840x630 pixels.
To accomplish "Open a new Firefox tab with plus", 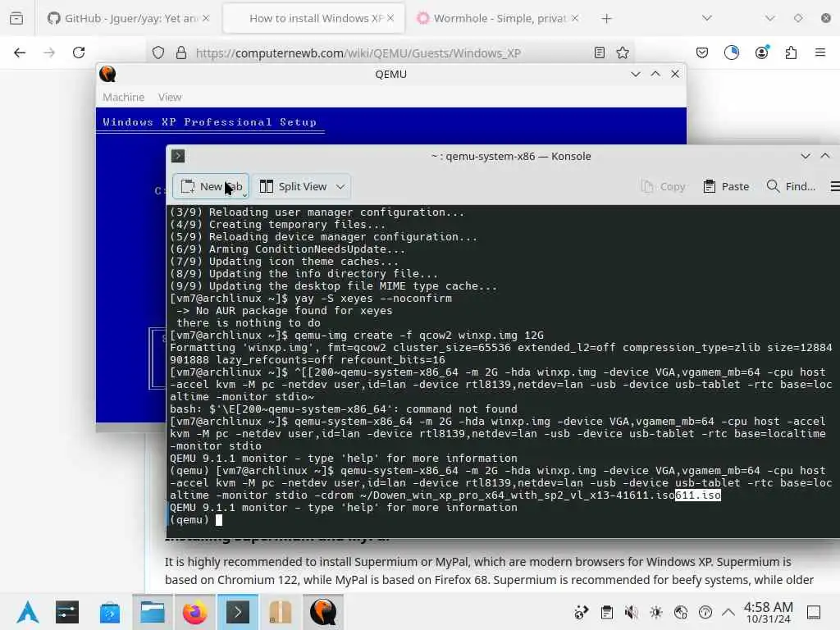I will coord(606,19).
